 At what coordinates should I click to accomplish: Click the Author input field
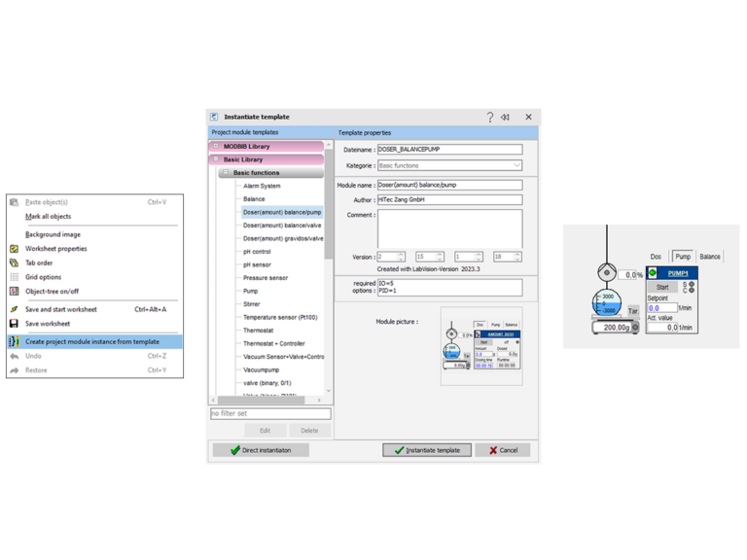(x=449, y=199)
